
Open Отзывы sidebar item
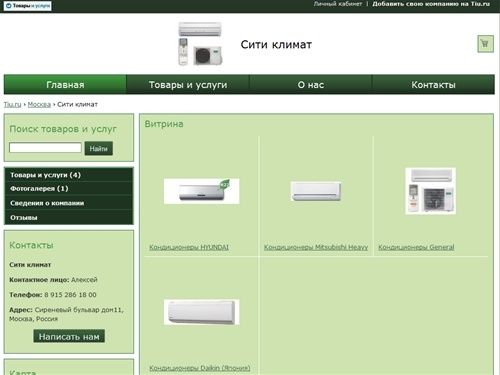[x=69, y=217]
